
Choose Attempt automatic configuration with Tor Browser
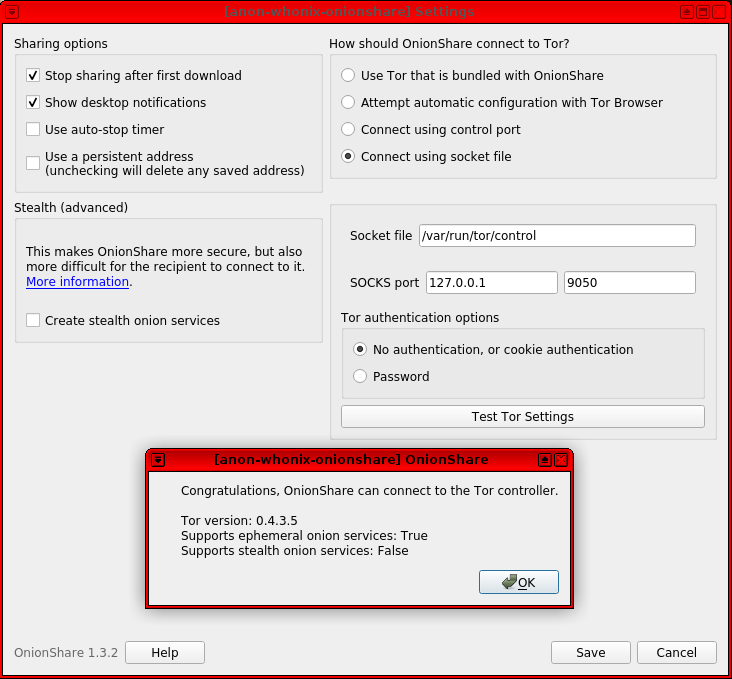point(348,103)
